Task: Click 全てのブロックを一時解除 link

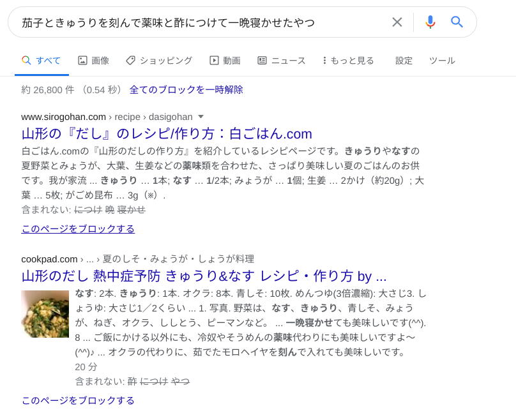Action: [186, 90]
